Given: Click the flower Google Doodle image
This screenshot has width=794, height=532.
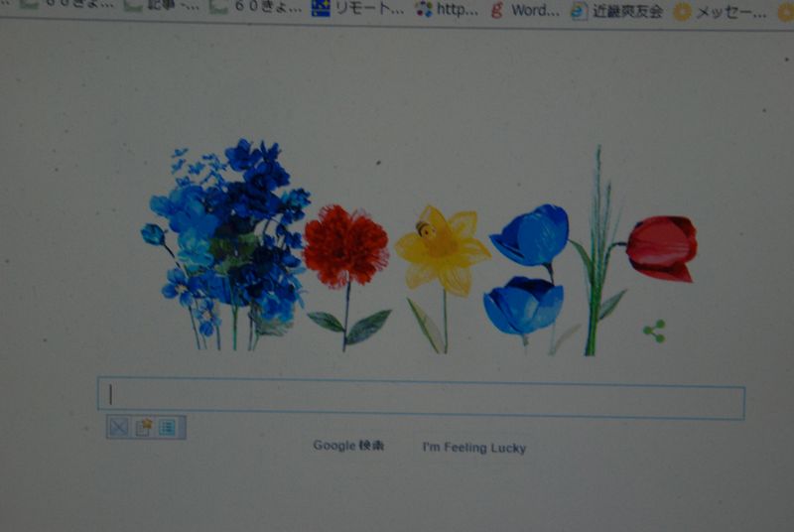Looking at the screenshot, I should (419, 249).
